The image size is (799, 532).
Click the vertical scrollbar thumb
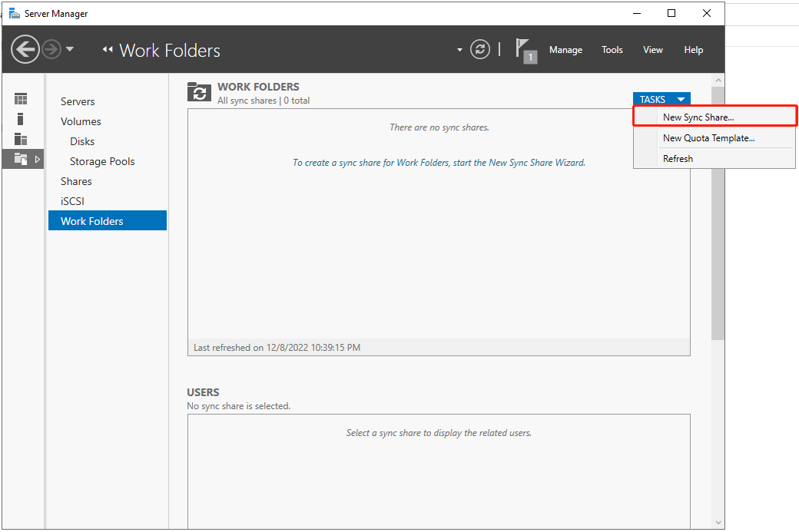718,213
